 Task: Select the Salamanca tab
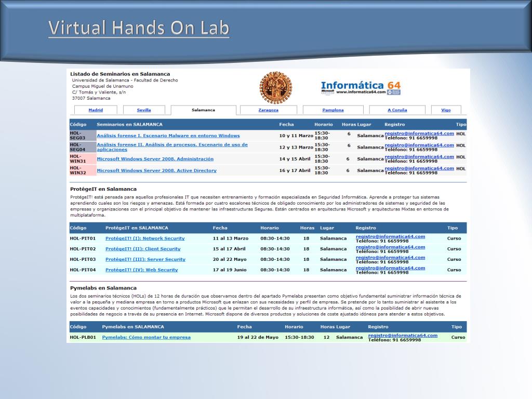click(203, 110)
